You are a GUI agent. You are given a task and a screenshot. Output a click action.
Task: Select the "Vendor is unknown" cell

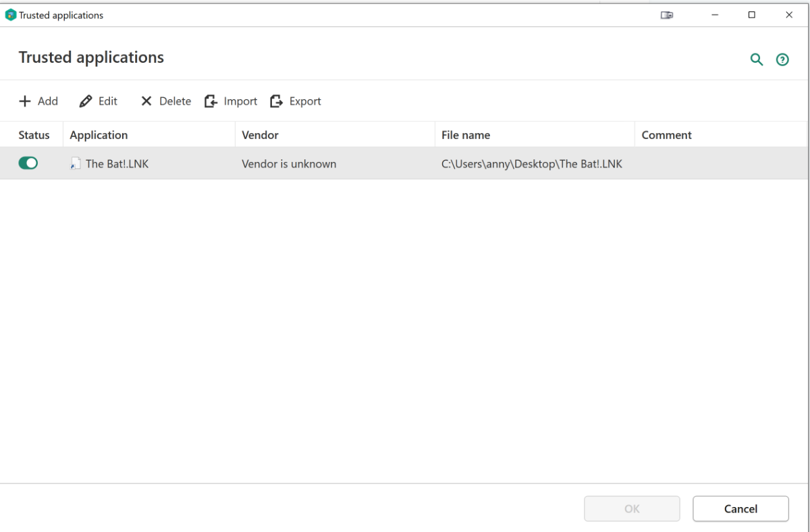click(x=289, y=163)
